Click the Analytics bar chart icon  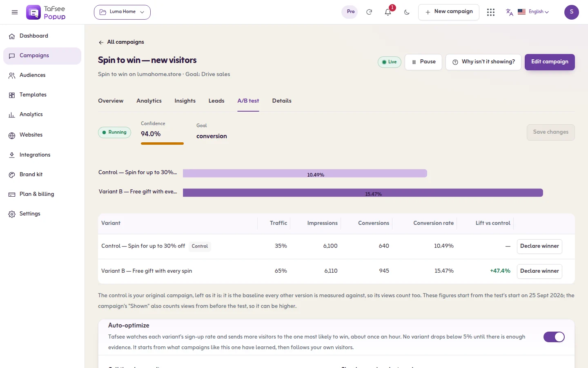click(12, 115)
